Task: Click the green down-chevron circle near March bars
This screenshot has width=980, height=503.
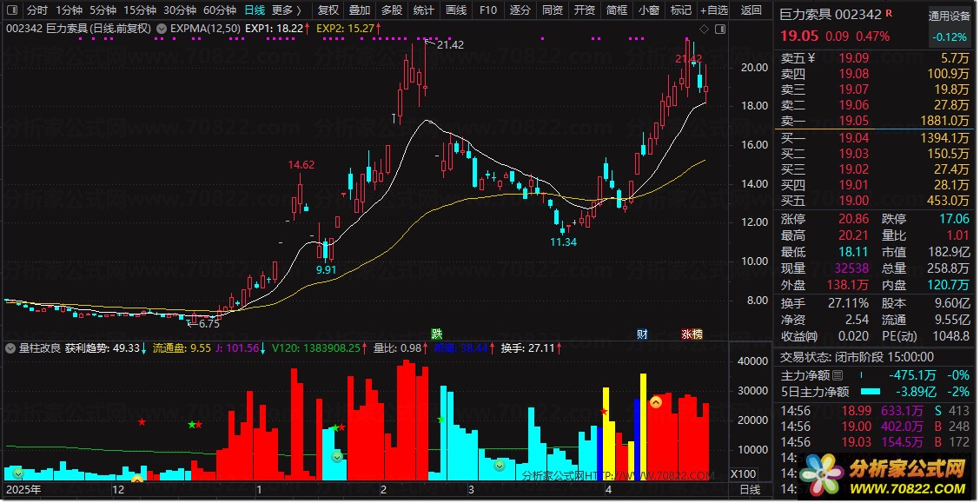Action: point(500,466)
